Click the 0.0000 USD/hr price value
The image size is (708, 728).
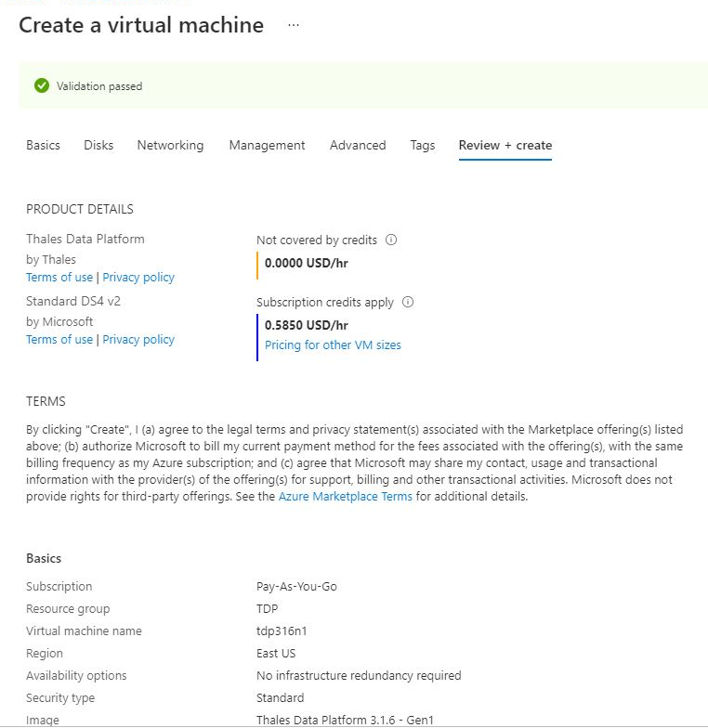click(x=307, y=264)
